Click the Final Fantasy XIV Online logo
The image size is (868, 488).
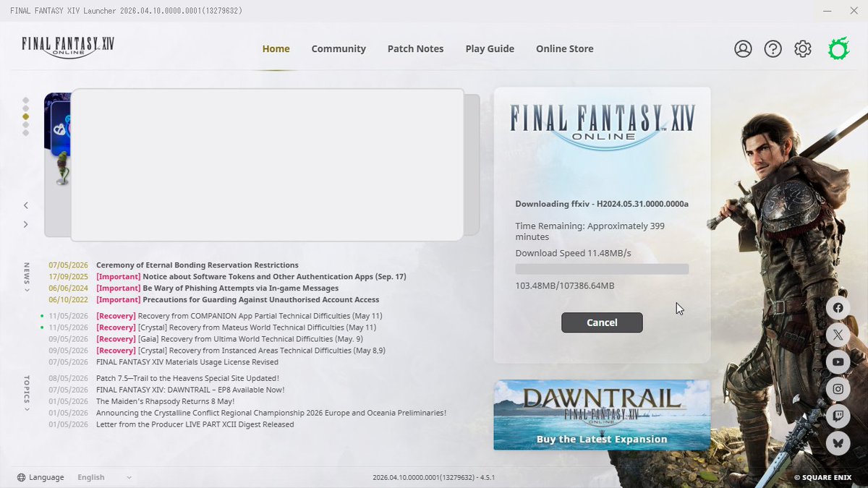click(x=68, y=47)
